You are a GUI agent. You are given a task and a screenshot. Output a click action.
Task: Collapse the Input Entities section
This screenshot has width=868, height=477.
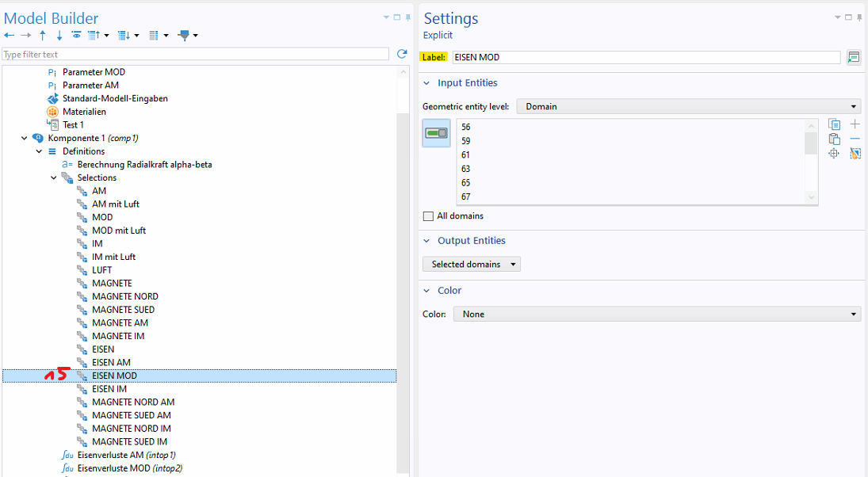427,83
